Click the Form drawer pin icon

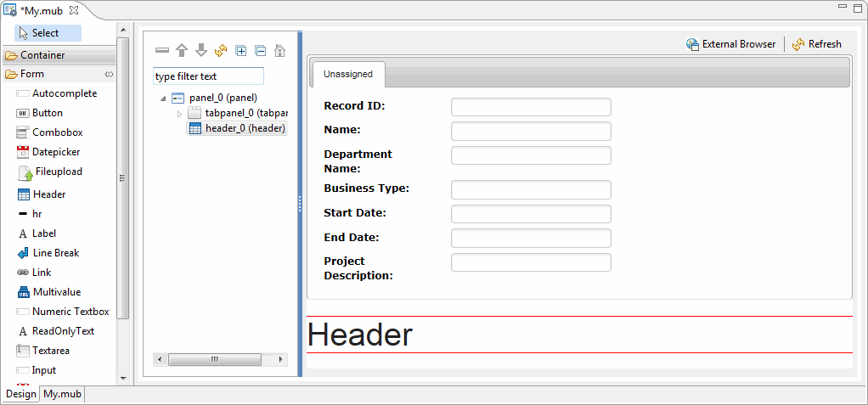pyautogui.click(x=109, y=74)
